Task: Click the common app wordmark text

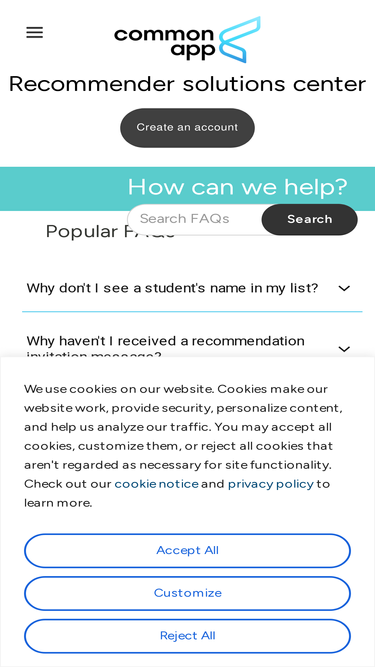Action: [165, 43]
